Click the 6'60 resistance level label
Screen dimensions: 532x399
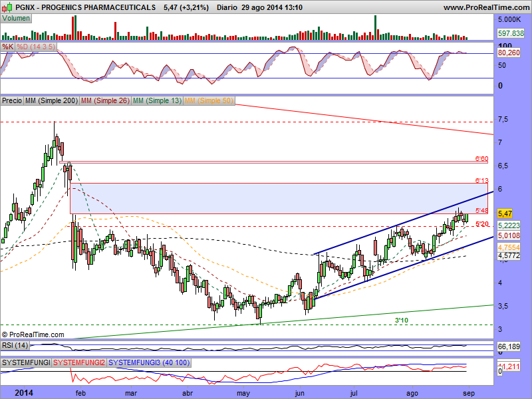481,158
